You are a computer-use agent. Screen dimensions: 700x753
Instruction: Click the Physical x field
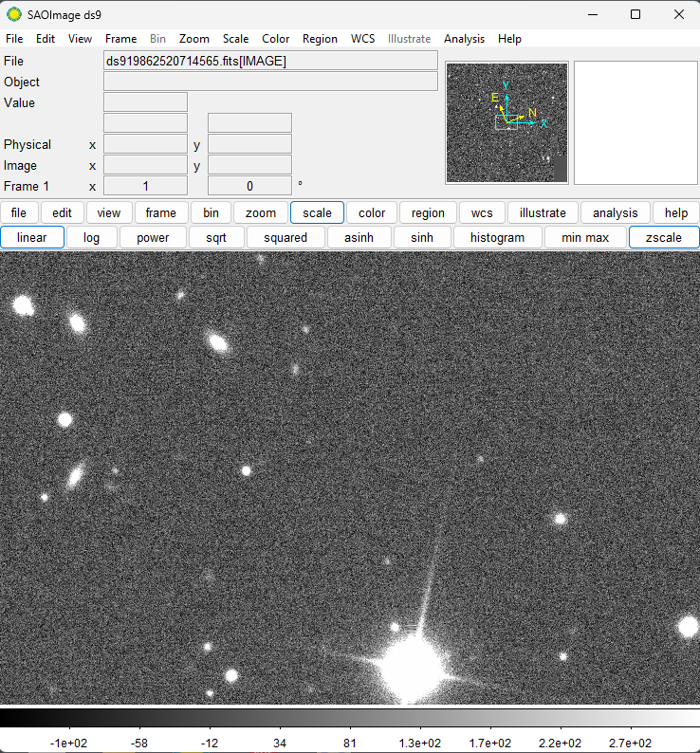tap(145, 144)
